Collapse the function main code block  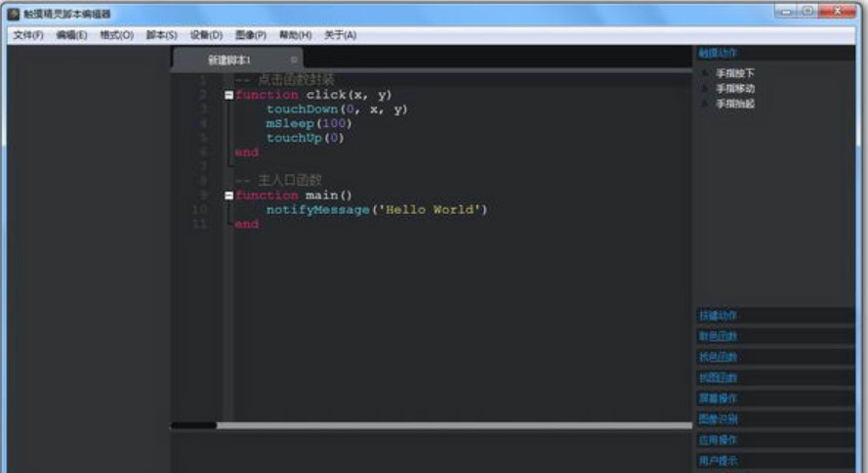[x=228, y=195]
